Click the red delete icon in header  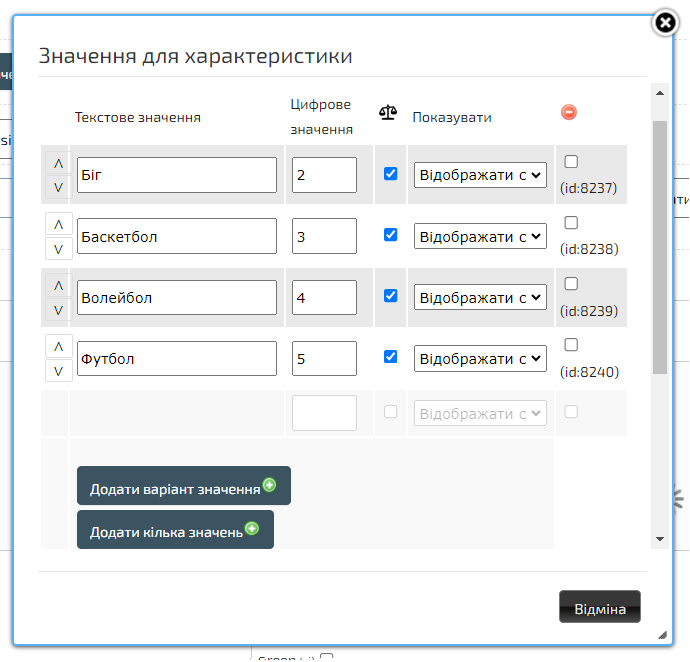(x=569, y=113)
